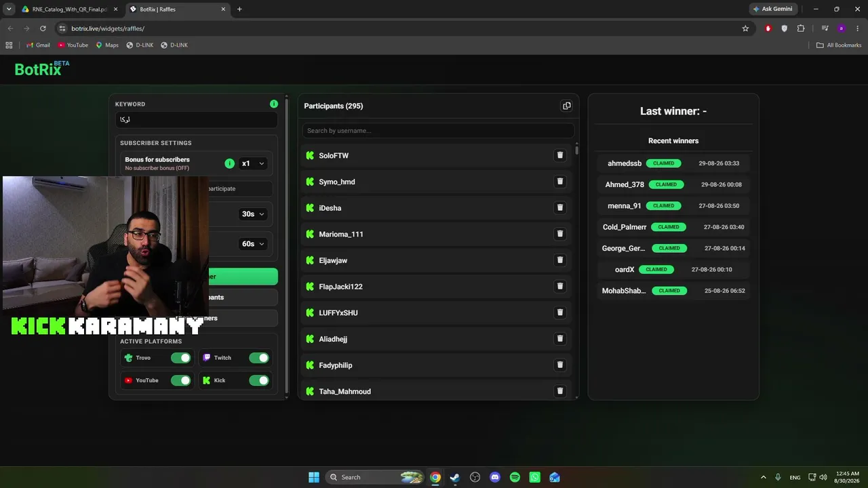This screenshot has width=868, height=488.
Task: Remove participant SoloFTW with its trash icon
Action: pos(560,155)
